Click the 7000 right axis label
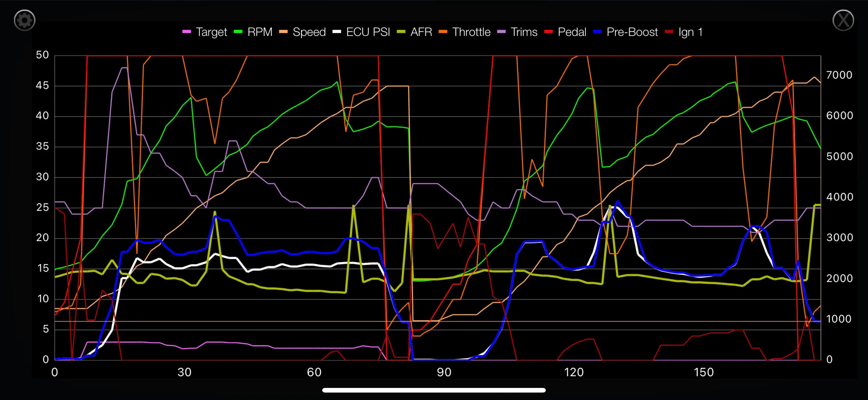868x400 pixels. [x=839, y=75]
